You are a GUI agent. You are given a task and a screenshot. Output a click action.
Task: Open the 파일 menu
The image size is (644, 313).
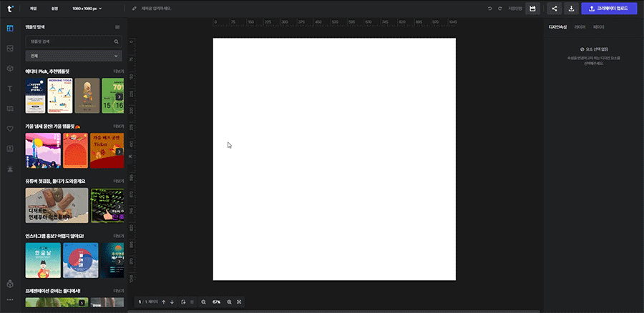34,9
